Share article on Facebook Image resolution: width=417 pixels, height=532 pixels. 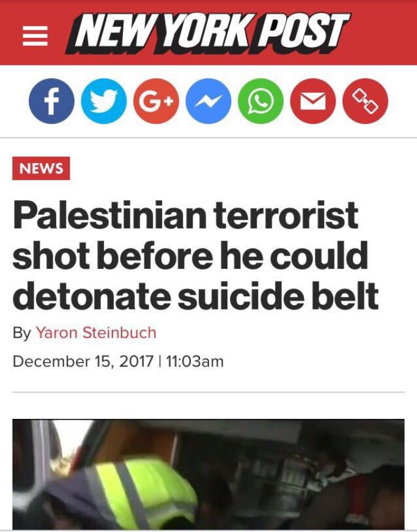click(51, 101)
